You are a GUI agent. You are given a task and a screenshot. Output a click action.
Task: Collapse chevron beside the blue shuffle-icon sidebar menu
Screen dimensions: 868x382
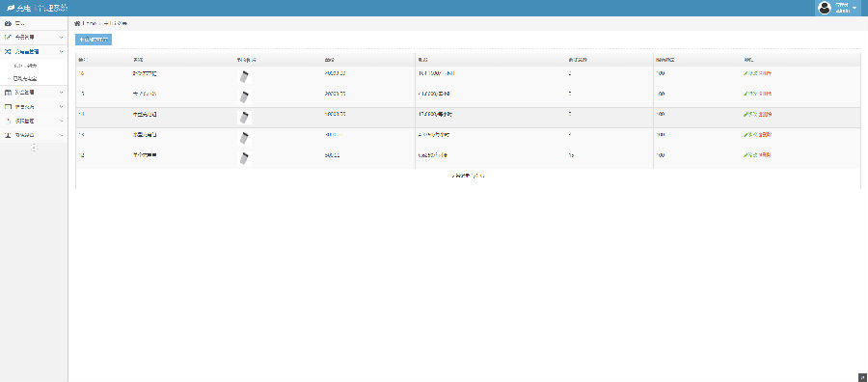61,51
